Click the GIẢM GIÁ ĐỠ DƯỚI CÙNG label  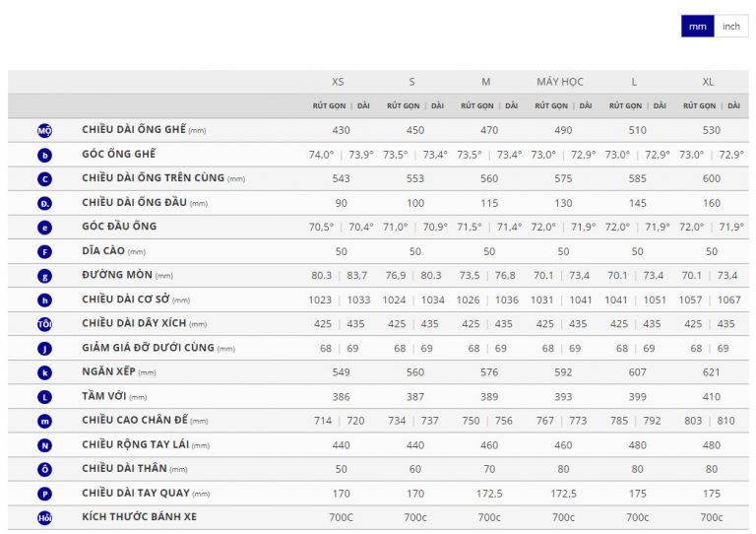[x=148, y=348]
